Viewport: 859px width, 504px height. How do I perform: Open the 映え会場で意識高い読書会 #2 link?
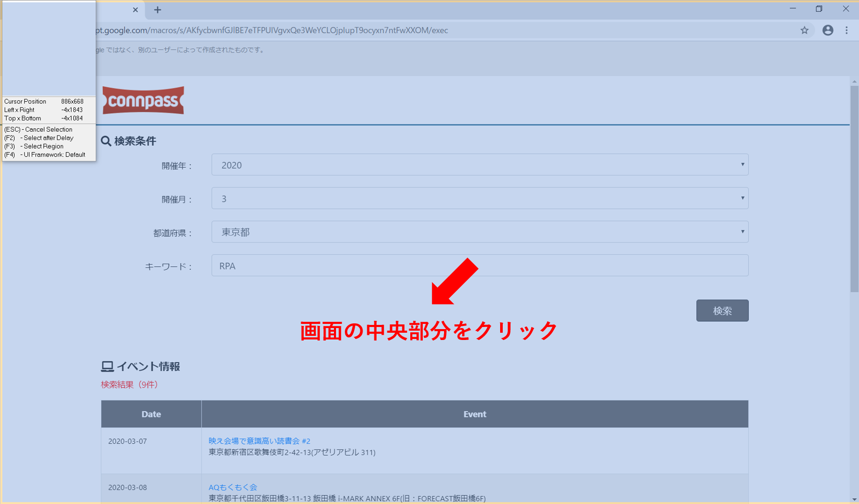[259, 441]
